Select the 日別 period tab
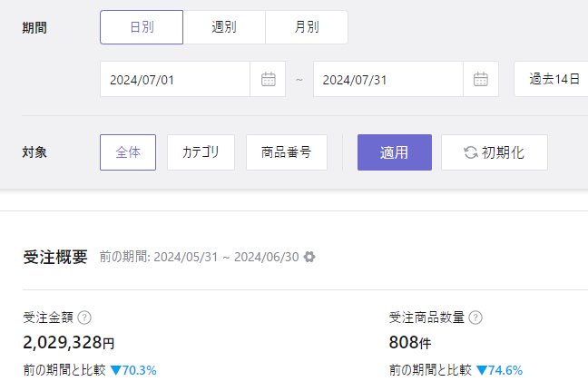This screenshot has height=391, width=588. (142, 27)
